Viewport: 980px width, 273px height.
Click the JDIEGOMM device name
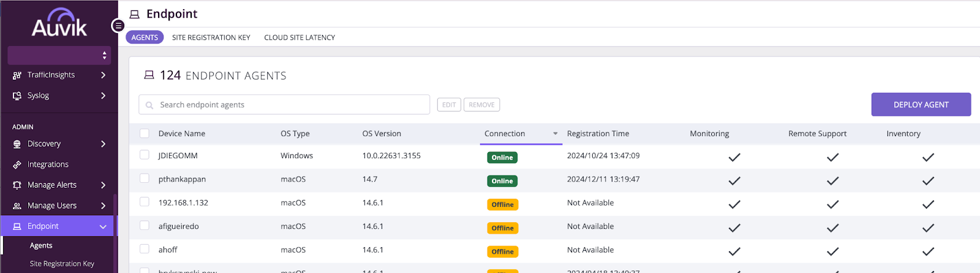[178, 156]
